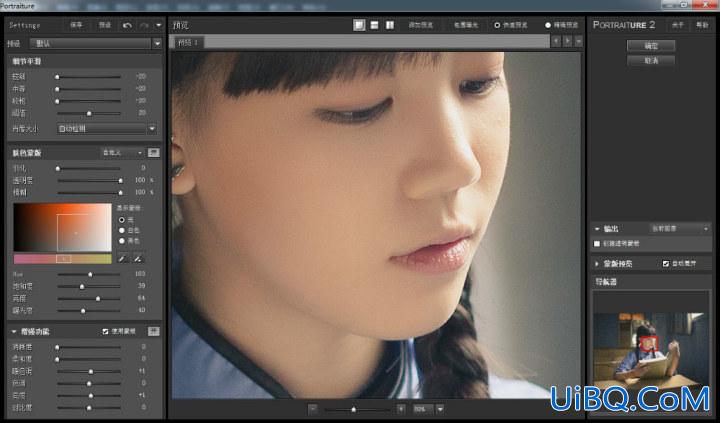Pick the add-color eyedropper tool
Screen dimensions: 720x423
[x=137, y=259]
